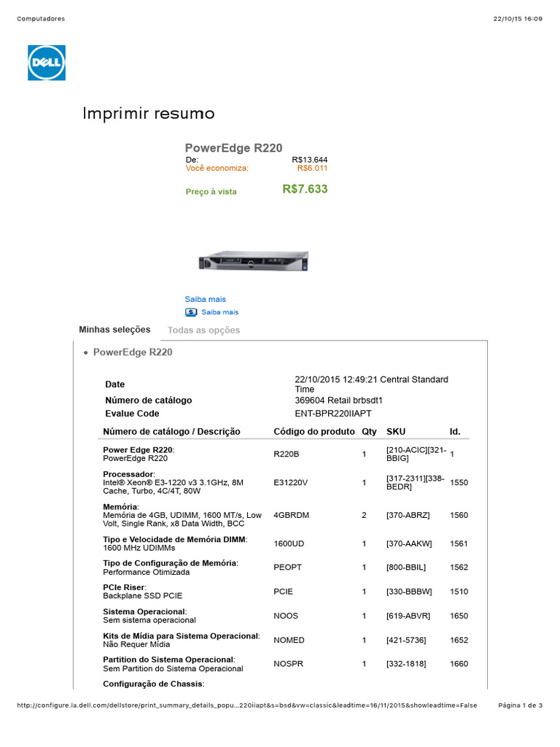This screenshot has width=560, height=747.
Task: Click the Memória row label
Action: tap(120, 506)
